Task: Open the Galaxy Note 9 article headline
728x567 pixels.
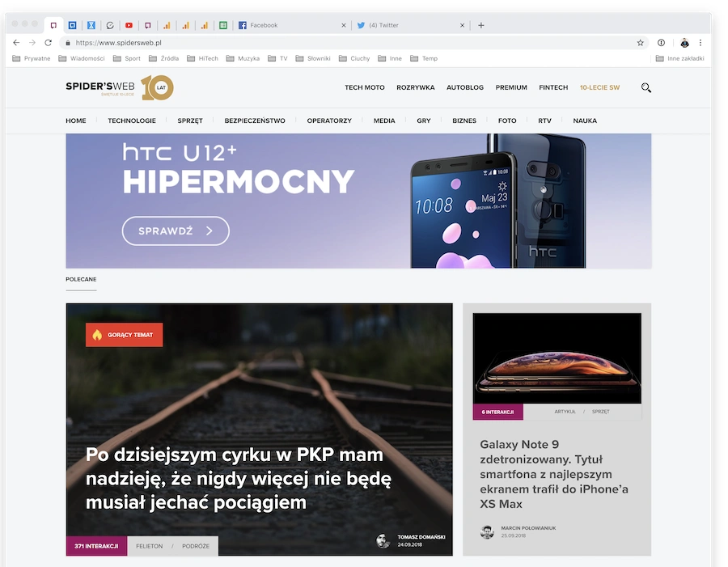Action: click(x=554, y=474)
